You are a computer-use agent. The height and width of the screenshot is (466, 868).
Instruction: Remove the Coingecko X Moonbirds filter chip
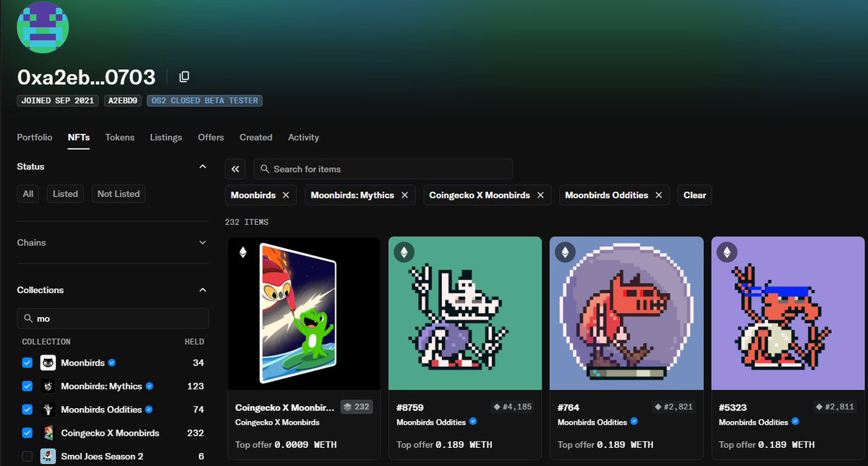540,195
